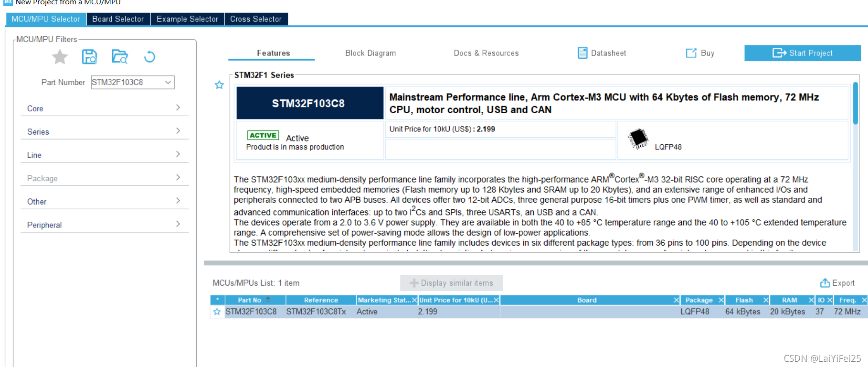Remove Unit Price for 10kU column
The height and width of the screenshot is (367, 868).
click(497, 300)
